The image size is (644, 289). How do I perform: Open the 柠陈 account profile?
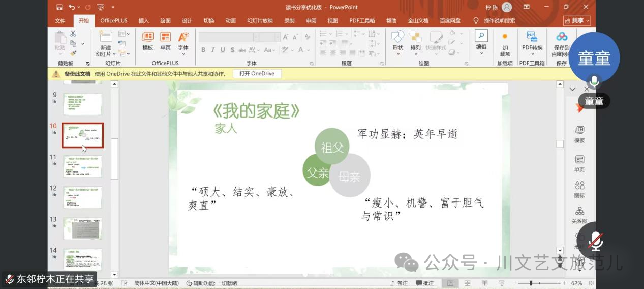[x=499, y=7]
